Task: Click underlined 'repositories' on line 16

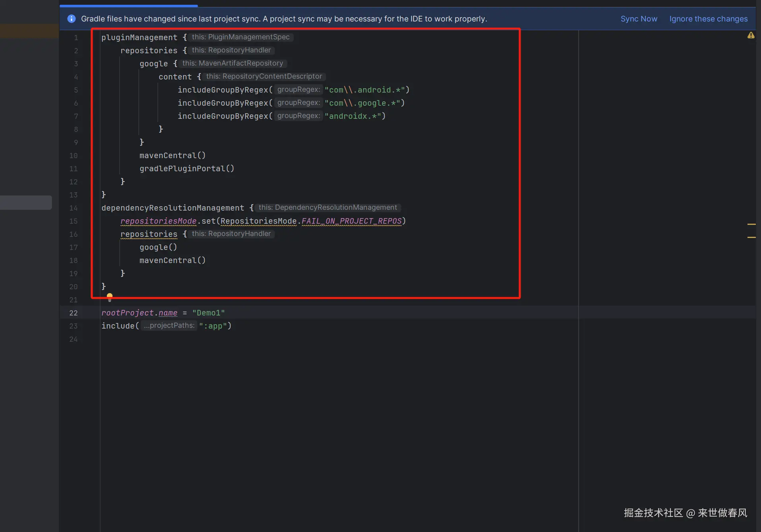Action: click(x=149, y=234)
